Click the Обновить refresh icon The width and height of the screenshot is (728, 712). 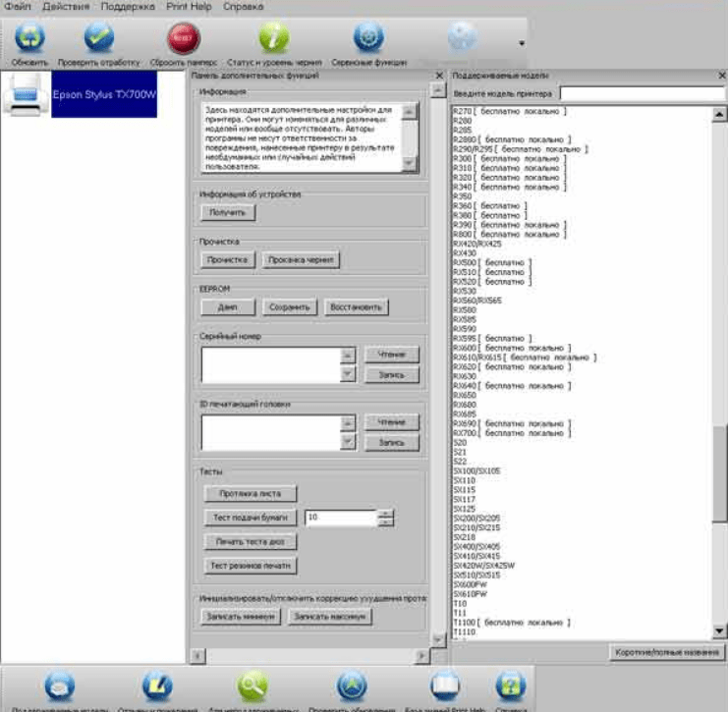click(x=29, y=38)
